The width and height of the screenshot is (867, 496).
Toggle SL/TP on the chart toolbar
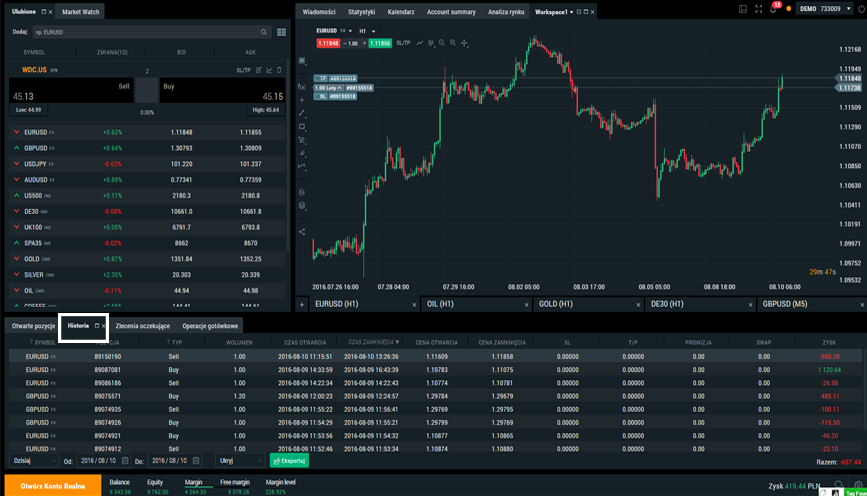point(403,44)
